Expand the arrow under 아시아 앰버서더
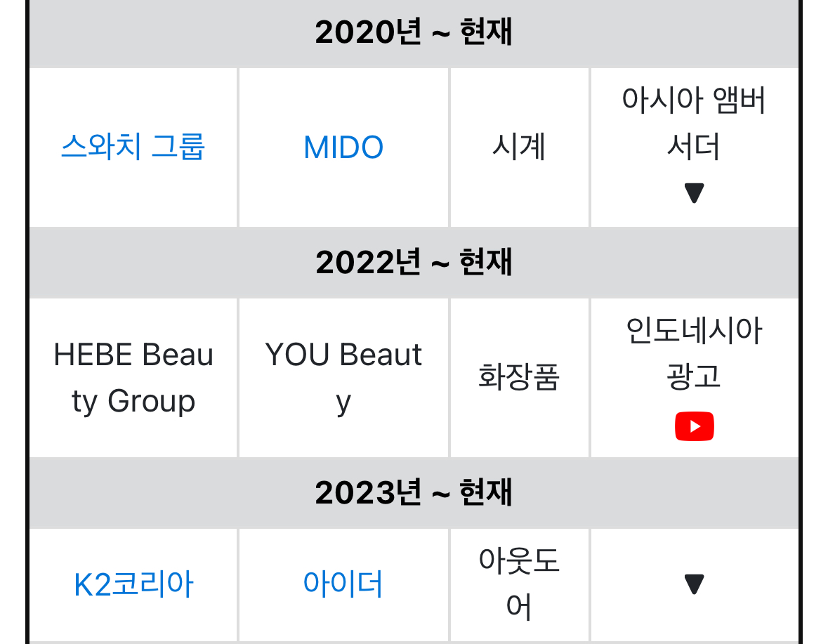 (x=694, y=192)
